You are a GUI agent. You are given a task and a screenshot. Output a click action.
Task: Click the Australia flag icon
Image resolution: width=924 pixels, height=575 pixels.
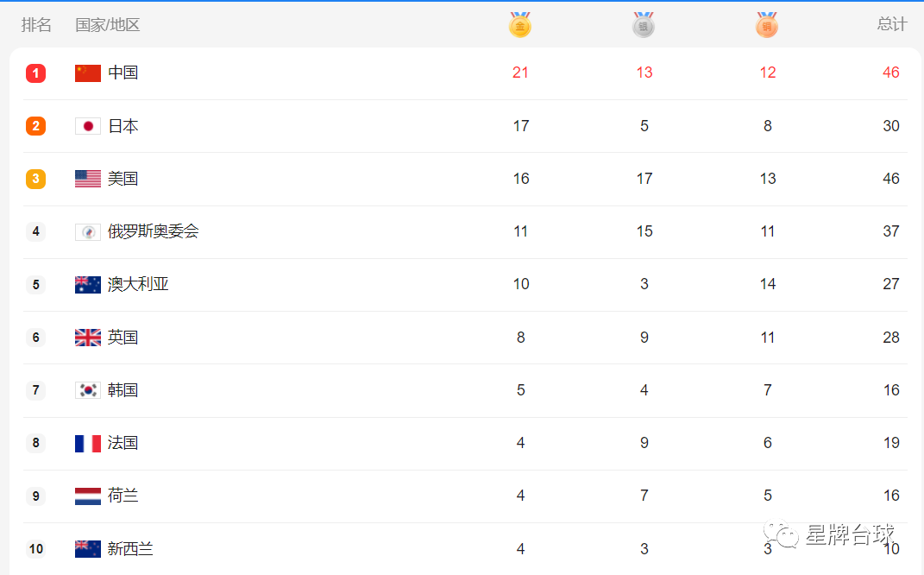pos(88,284)
